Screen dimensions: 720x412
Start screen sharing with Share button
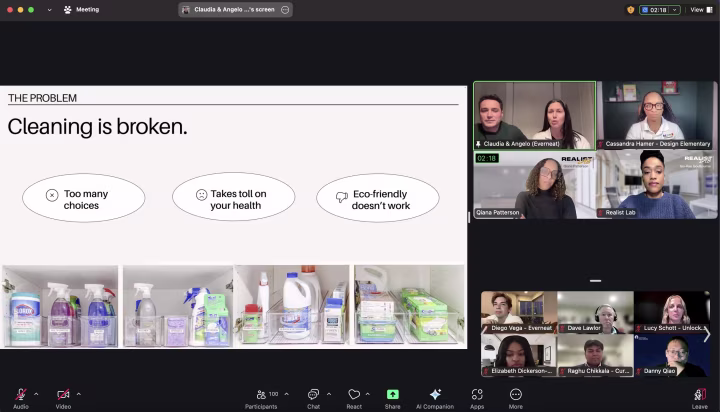(x=393, y=399)
